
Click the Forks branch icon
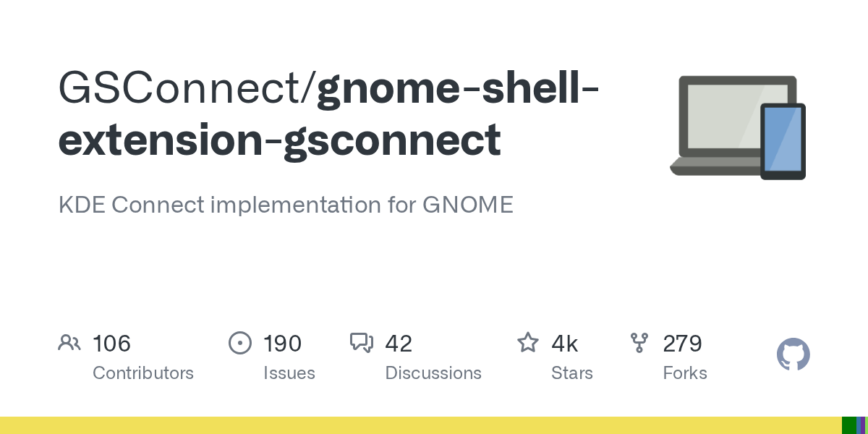click(x=639, y=343)
